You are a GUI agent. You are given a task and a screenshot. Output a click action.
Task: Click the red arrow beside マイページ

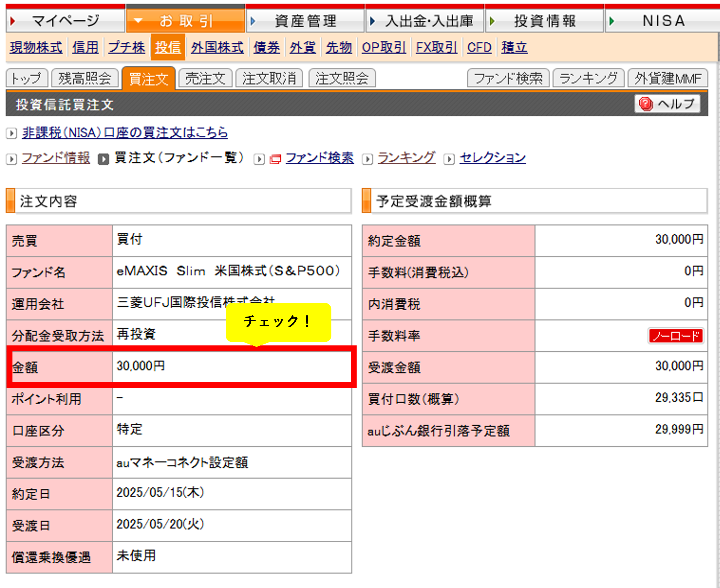pyautogui.click(x=13, y=21)
